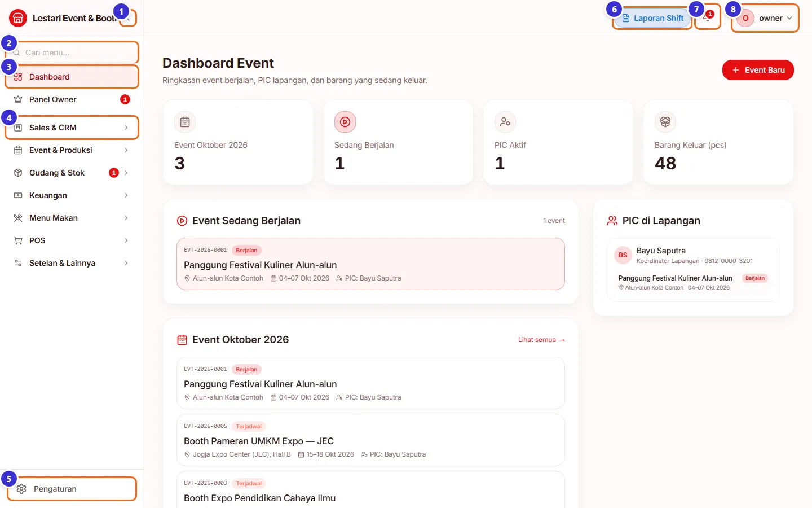Open POS via its cart icon
Image resolution: width=812 pixels, height=508 pixels.
coord(18,240)
